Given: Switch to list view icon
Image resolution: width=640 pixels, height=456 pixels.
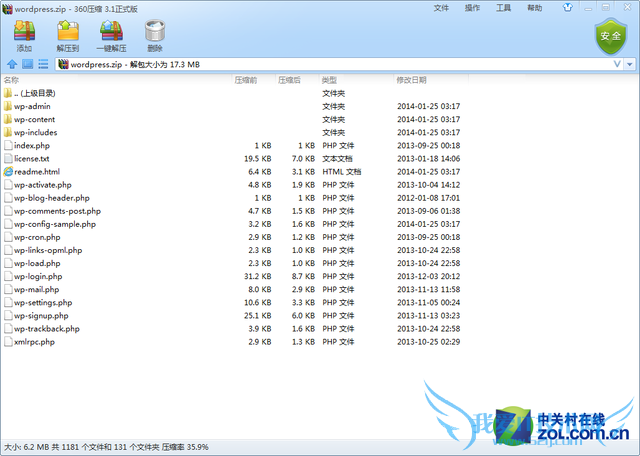Looking at the screenshot, I should 43,64.
